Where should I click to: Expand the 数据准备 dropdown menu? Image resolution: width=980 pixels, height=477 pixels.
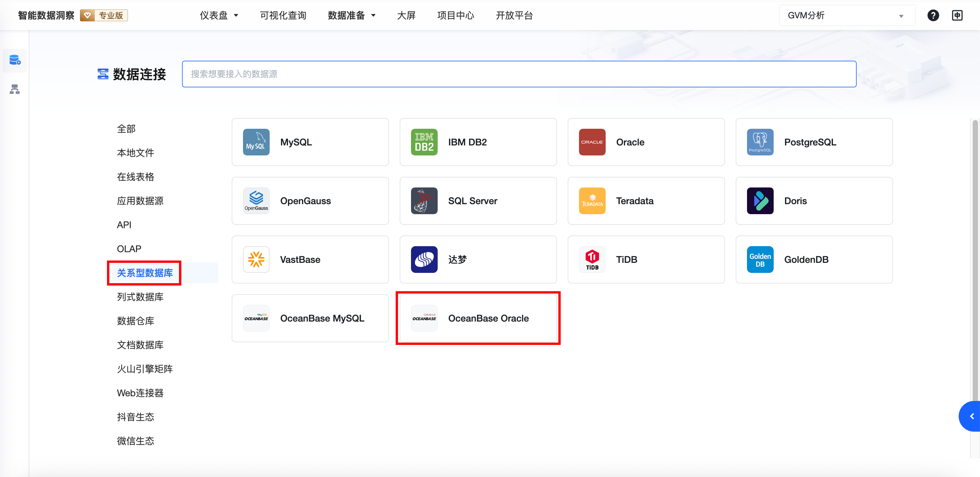[352, 15]
